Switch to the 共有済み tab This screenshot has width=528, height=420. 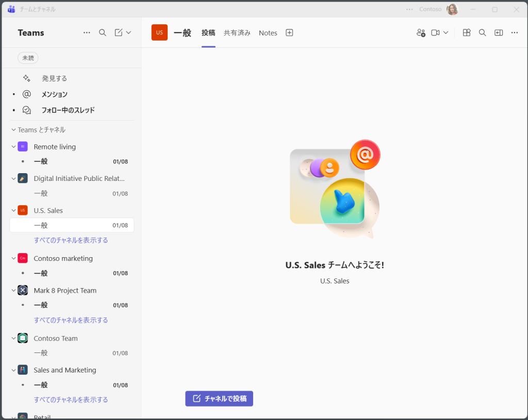237,32
